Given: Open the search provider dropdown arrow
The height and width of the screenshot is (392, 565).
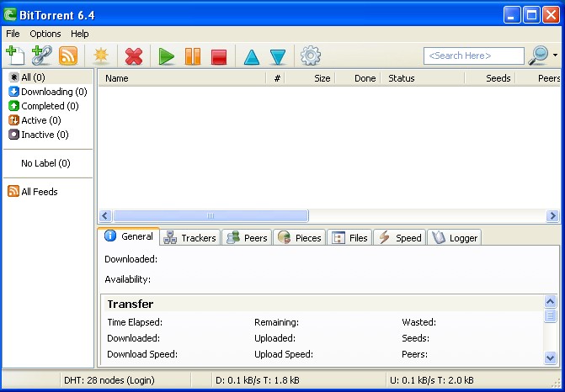Looking at the screenshot, I should pyautogui.click(x=555, y=55).
